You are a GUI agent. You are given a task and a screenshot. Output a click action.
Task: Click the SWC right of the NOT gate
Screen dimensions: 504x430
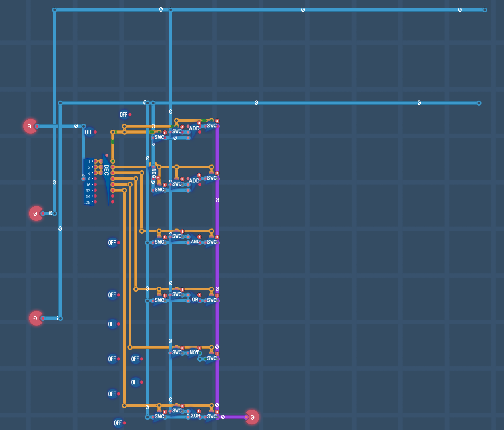point(212,358)
